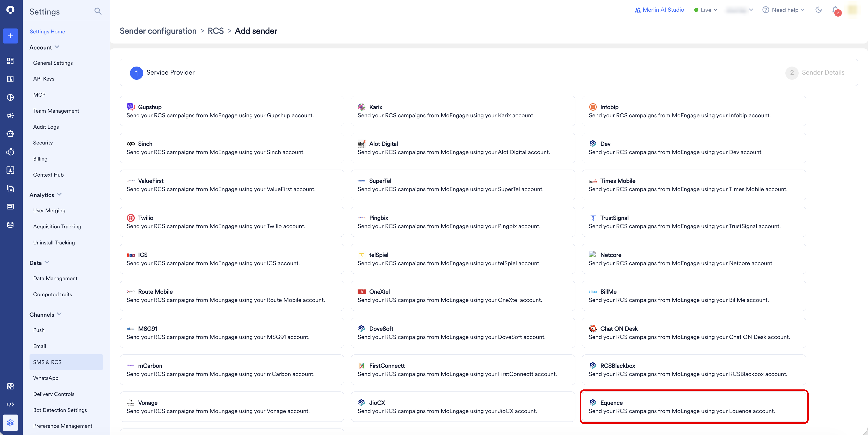The width and height of the screenshot is (868, 435).
Task: Open Team Management settings
Action: pyautogui.click(x=56, y=111)
